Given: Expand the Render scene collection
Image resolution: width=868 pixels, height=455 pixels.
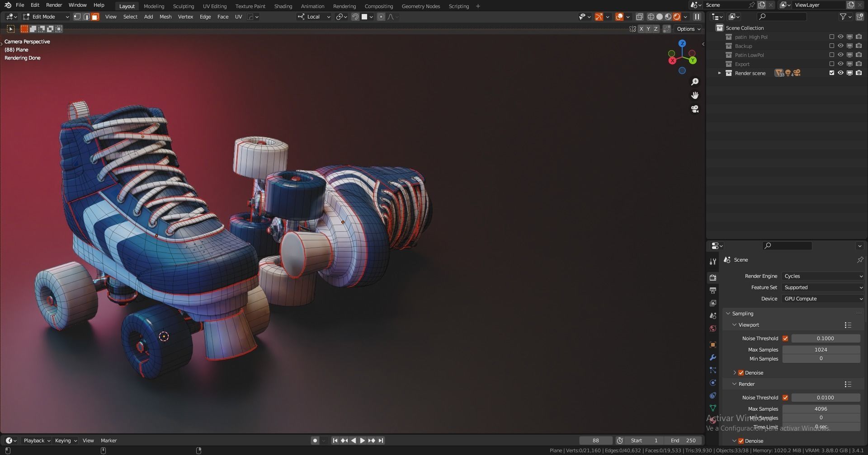Looking at the screenshot, I should pos(719,73).
